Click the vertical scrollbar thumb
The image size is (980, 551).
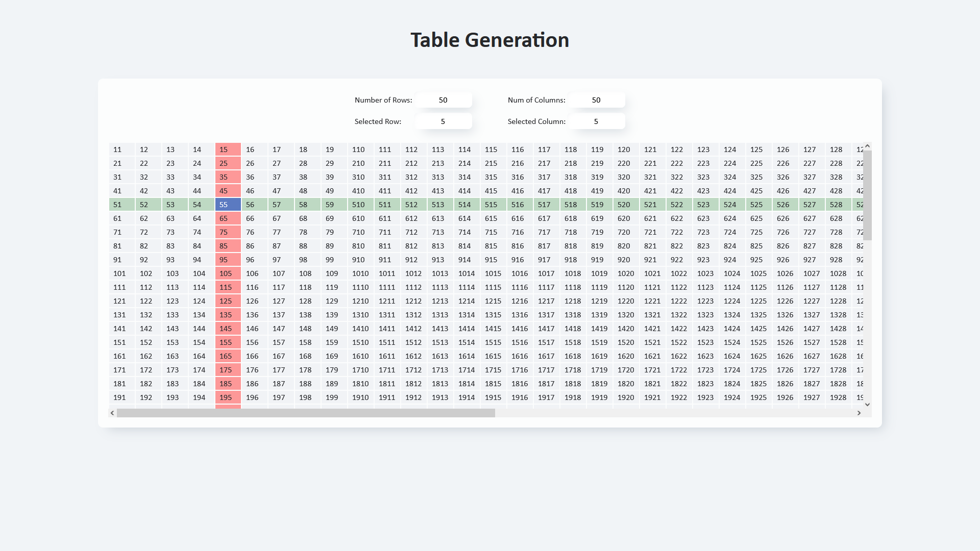(x=867, y=195)
